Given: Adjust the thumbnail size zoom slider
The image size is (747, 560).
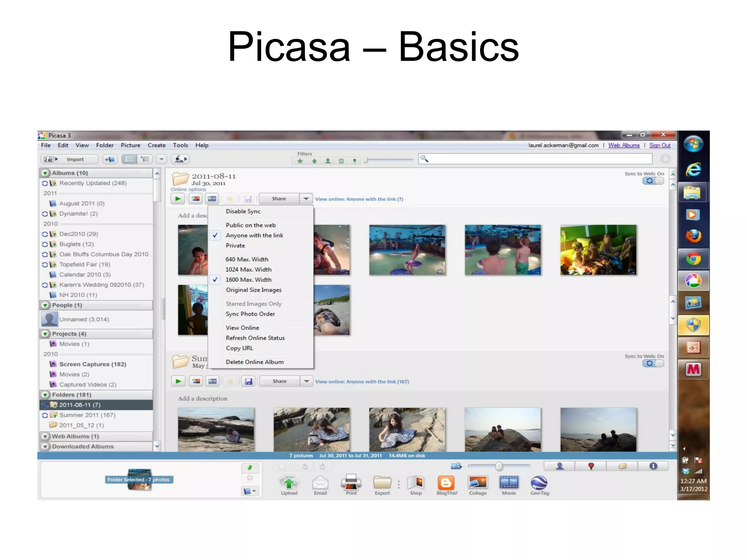Looking at the screenshot, I should coord(499,466).
